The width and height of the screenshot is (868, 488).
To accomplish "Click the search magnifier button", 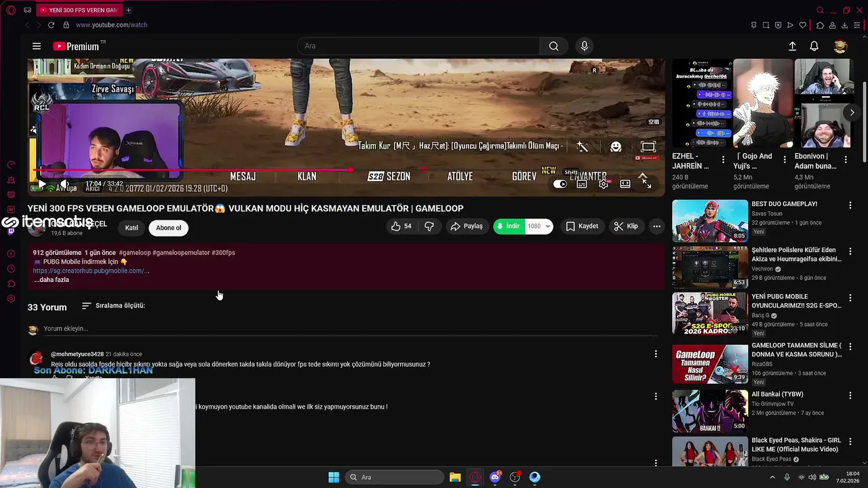I will [553, 46].
